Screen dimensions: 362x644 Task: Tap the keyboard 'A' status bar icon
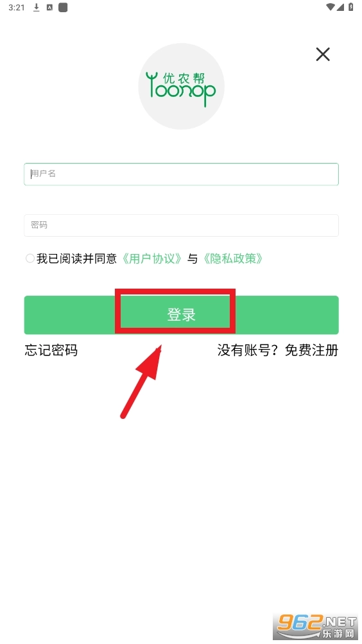(49, 8)
